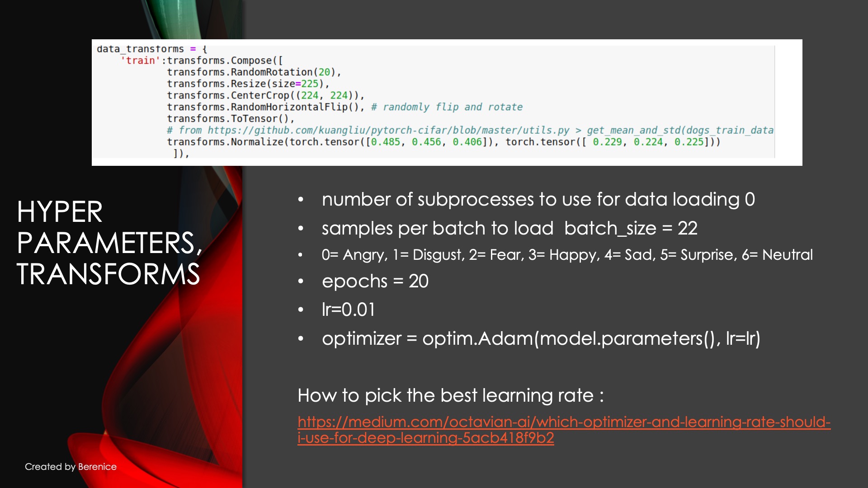Image resolution: width=868 pixels, height=488 pixels.
Task: Click the 'data_transforms = {' code line
Action: tap(151, 49)
